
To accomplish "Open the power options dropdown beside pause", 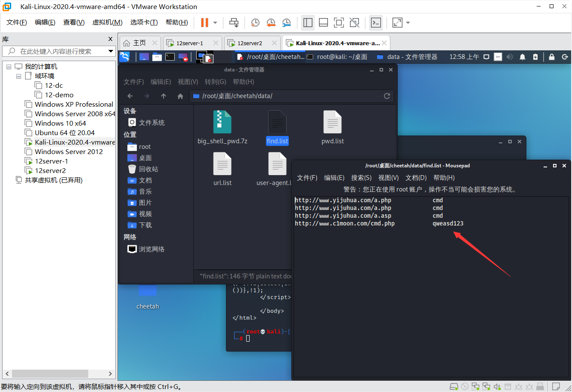I will point(215,23).
